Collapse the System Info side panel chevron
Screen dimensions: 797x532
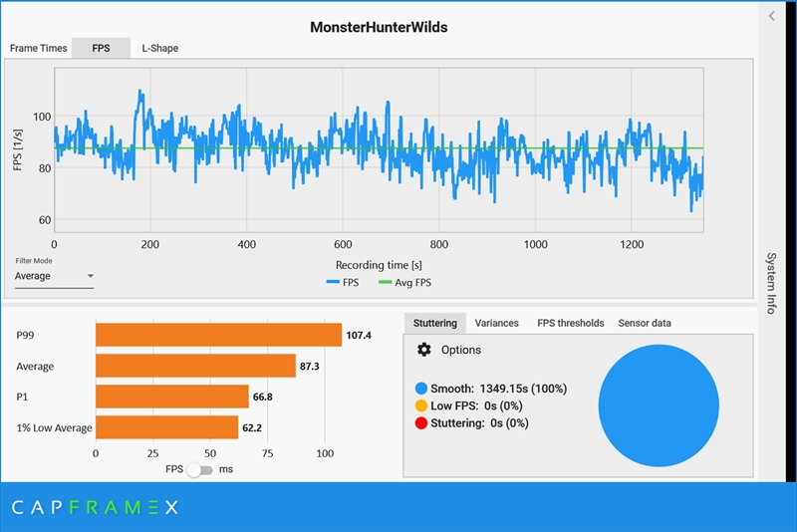[771, 16]
